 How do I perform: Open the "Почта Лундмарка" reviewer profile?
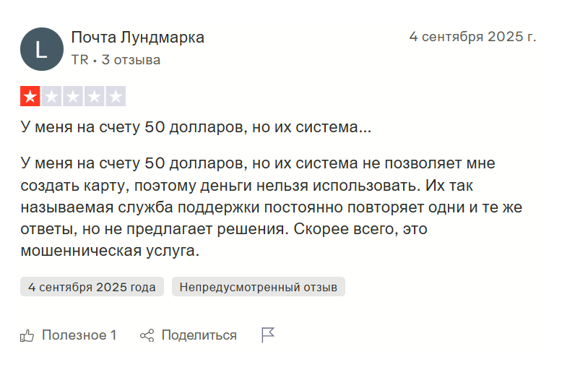pos(137,38)
